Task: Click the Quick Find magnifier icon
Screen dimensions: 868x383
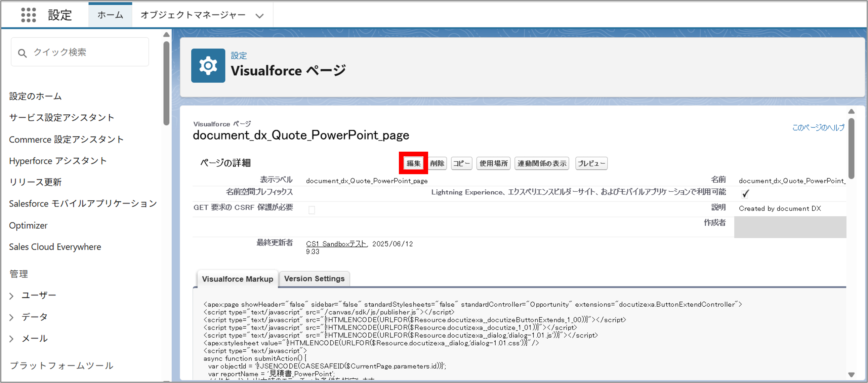Action: point(22,53)
